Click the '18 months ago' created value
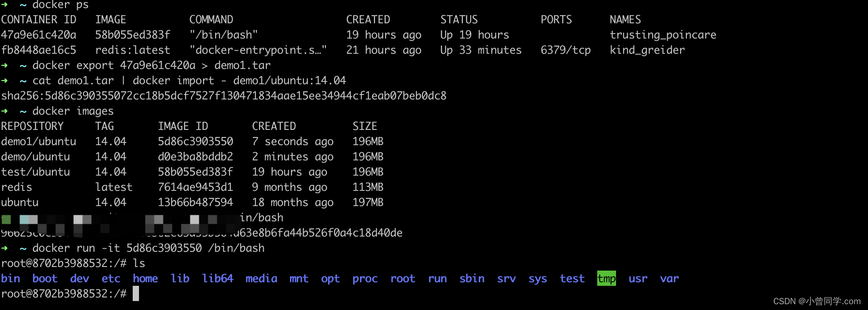Image resolution: width=868 pixels, height=310 pixels. [x=293, y=202]
